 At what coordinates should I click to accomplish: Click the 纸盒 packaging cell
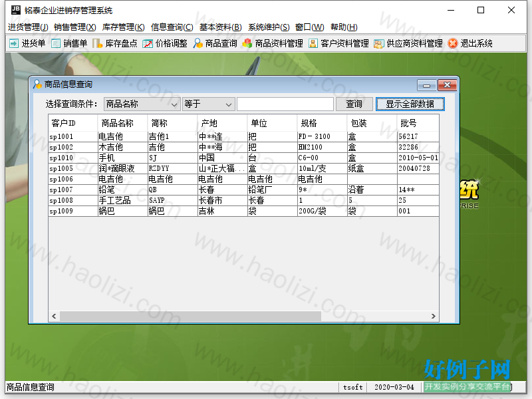372,168
